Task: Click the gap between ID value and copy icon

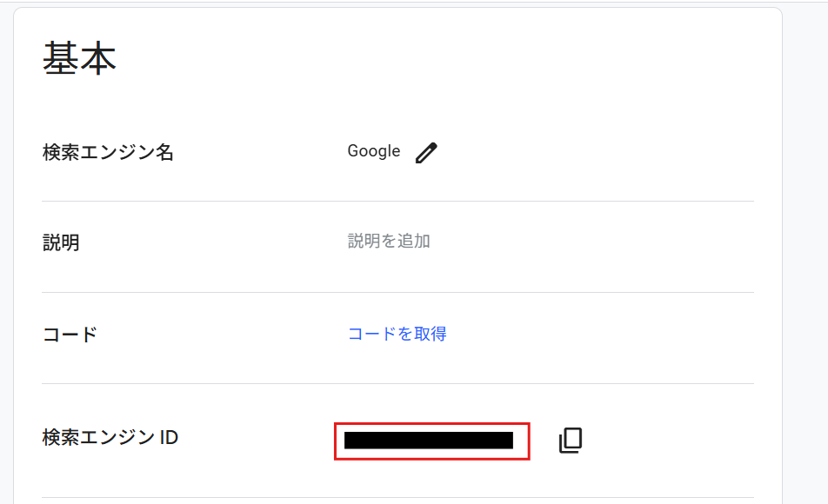Action: (544, 441)
